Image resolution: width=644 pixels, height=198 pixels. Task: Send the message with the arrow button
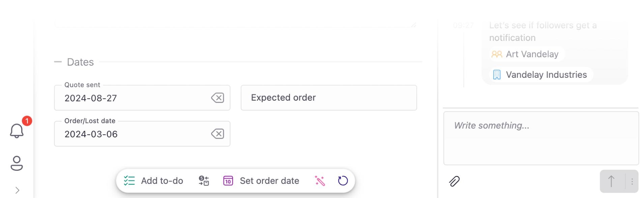click(x=611, y=181)
